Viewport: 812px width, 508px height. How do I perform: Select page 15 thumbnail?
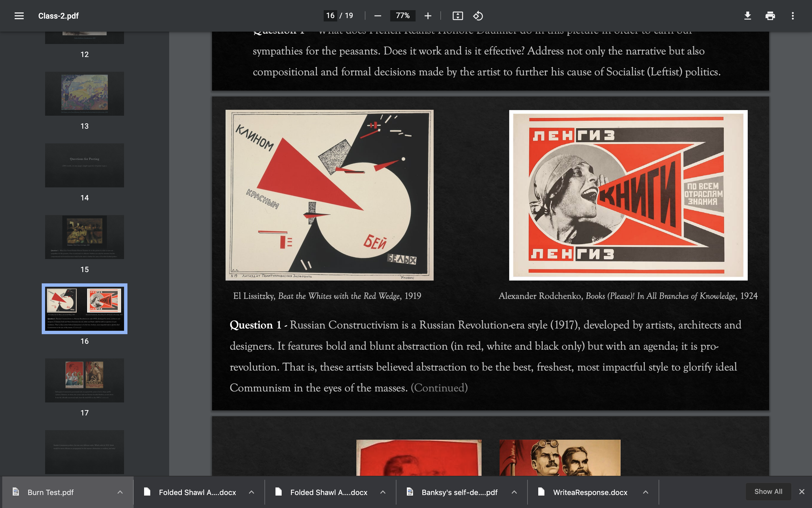pyautogui.click(x=85, y=237)
